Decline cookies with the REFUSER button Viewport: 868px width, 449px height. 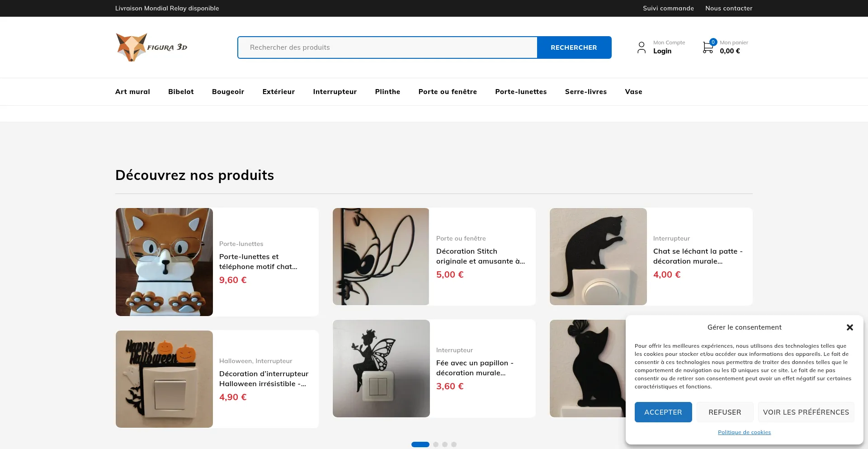pyautogui.click(x=725, y=412)
